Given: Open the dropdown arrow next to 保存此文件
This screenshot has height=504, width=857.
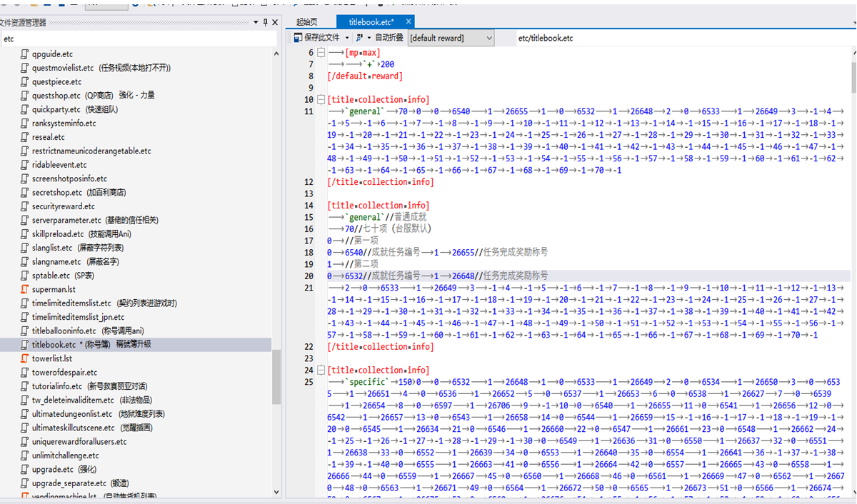Looking at the screenshot, I should 348,38.
